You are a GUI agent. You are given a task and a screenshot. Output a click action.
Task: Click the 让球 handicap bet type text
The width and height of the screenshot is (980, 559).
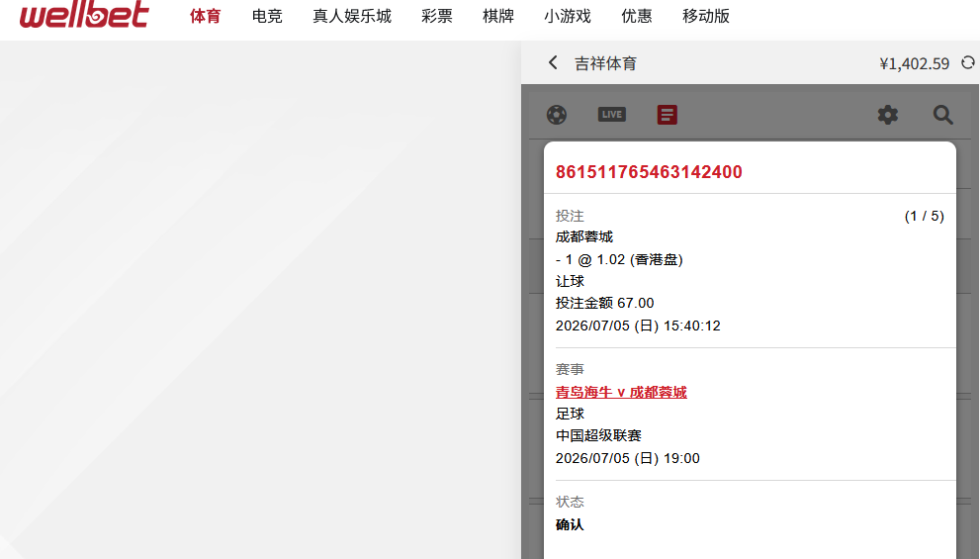570,281
